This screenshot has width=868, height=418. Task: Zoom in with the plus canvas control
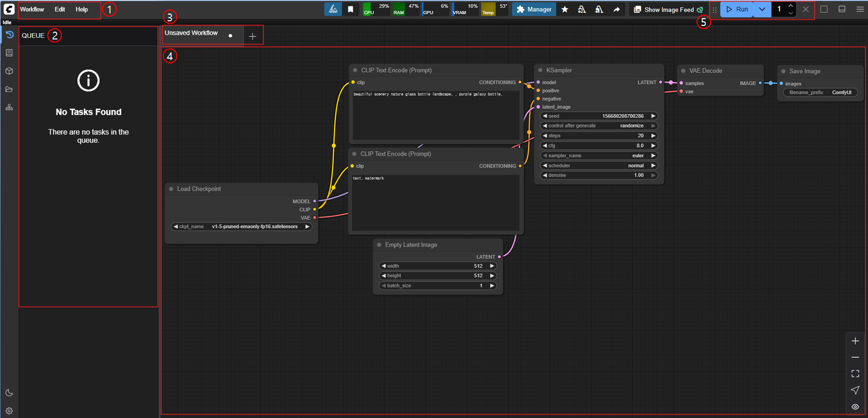coord(855,341)
